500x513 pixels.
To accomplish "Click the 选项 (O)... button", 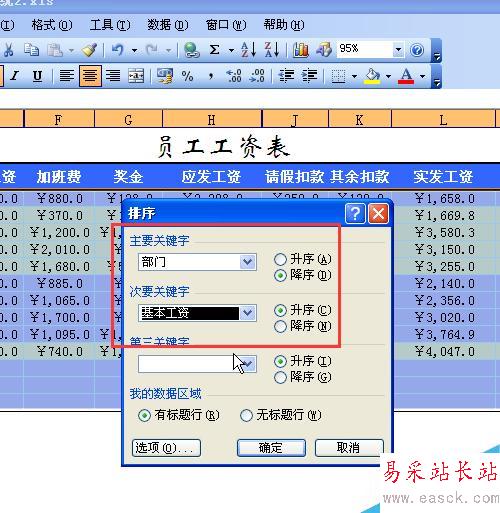I will pyautogui.click(x=166, y=448).
